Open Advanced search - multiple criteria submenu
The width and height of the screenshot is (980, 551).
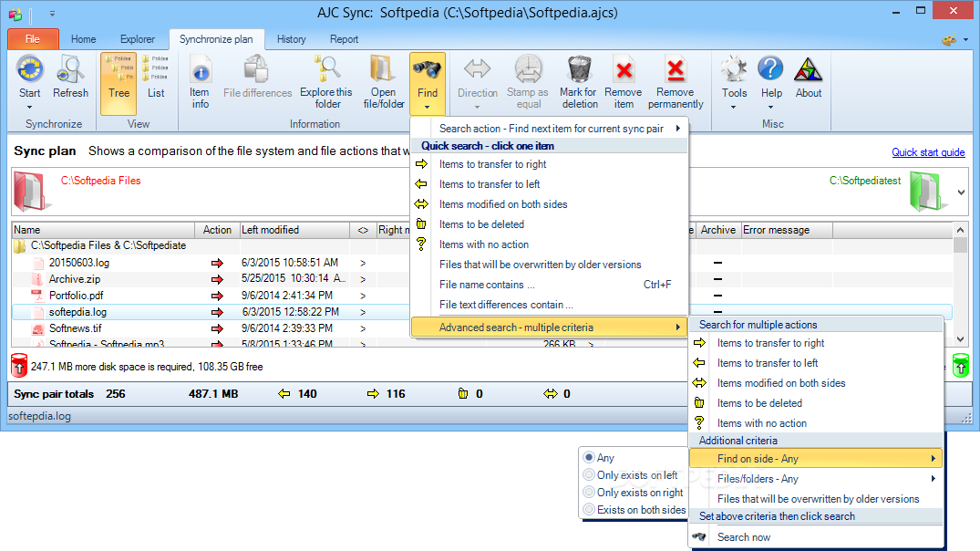pyautogui.click(x=550, y=327)
